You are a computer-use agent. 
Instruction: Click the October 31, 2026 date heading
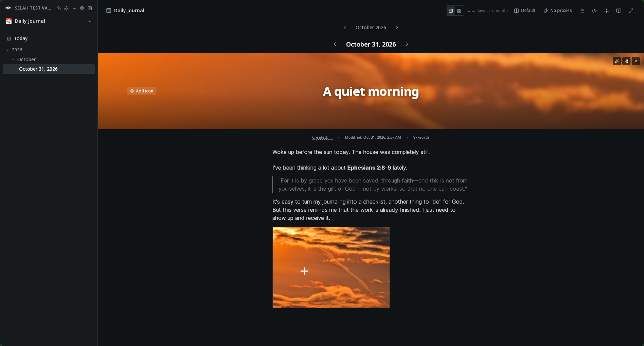point(371,45)
